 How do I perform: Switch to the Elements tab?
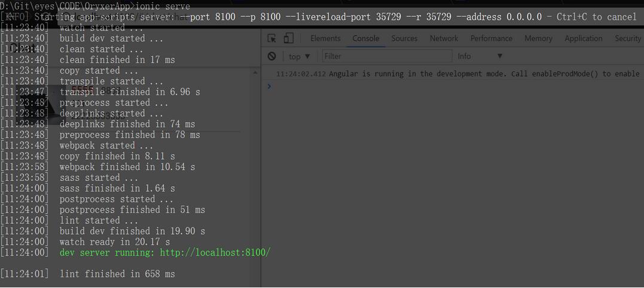pos(325,38)
